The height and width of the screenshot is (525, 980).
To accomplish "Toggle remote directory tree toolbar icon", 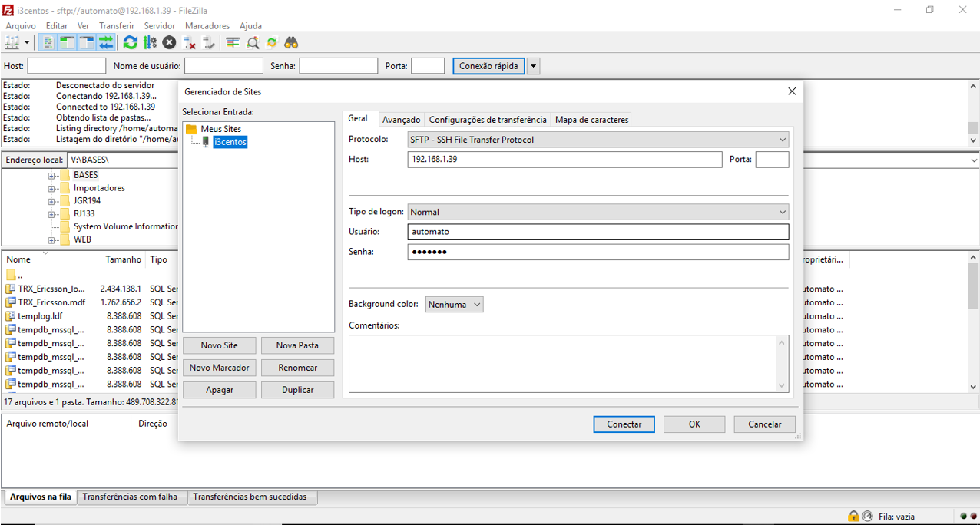I will pos(86,43).
